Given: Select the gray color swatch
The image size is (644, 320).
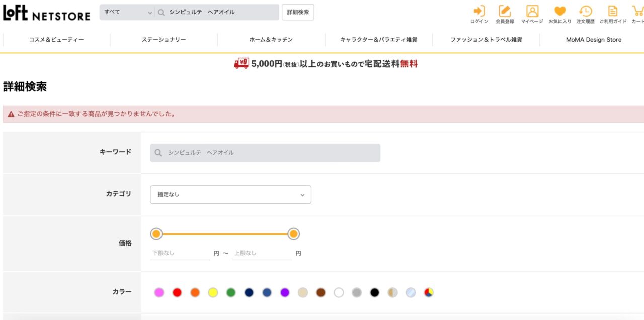Looking at the screenshot, I should pos(357,292).
